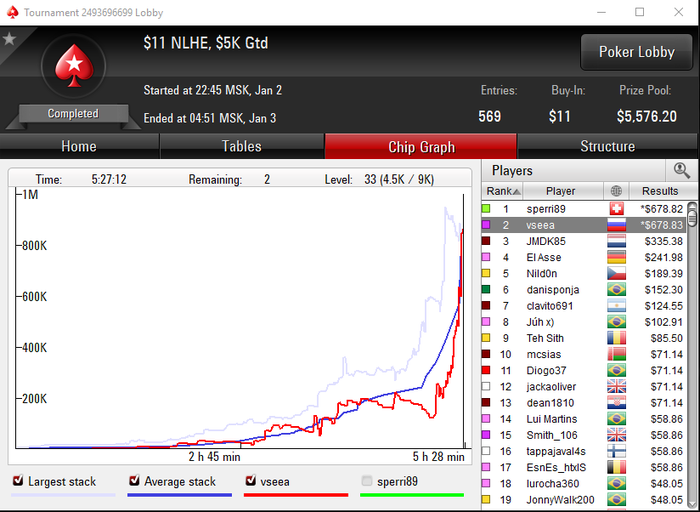The image size is (700, 512).
Task: Maximize the tournament lobby window
Action: click(x=639, y=12)
